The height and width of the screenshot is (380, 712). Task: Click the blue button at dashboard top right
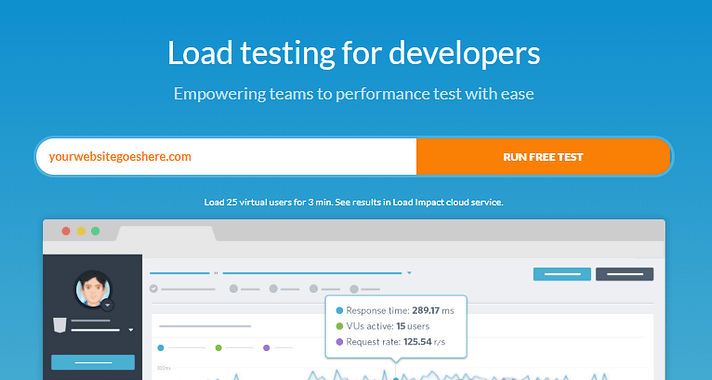562,274
